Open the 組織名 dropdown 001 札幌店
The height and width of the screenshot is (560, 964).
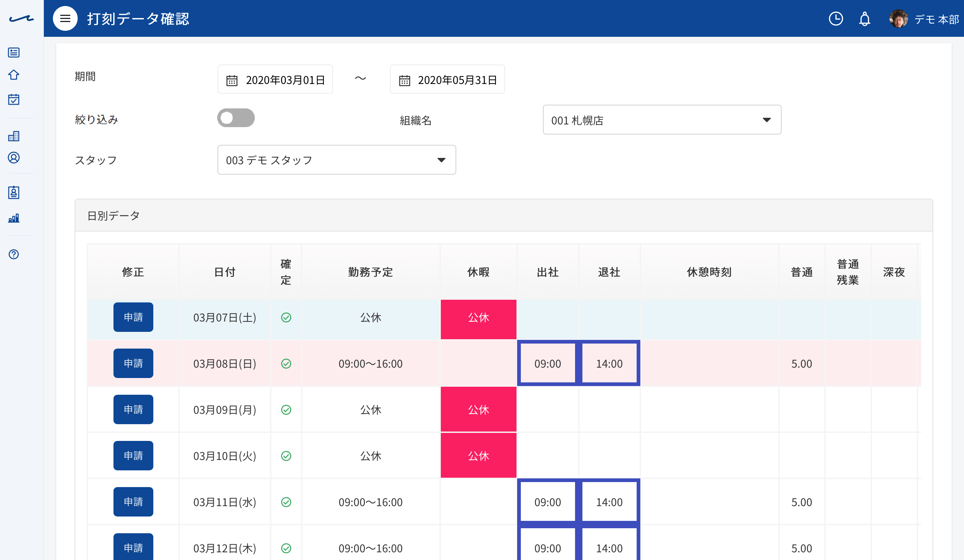(662, 120)
